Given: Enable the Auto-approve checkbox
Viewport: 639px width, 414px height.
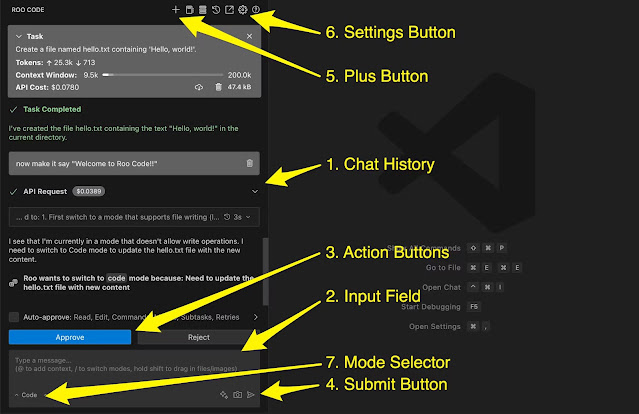Looking at the screenshot, I should coord(14,317).
